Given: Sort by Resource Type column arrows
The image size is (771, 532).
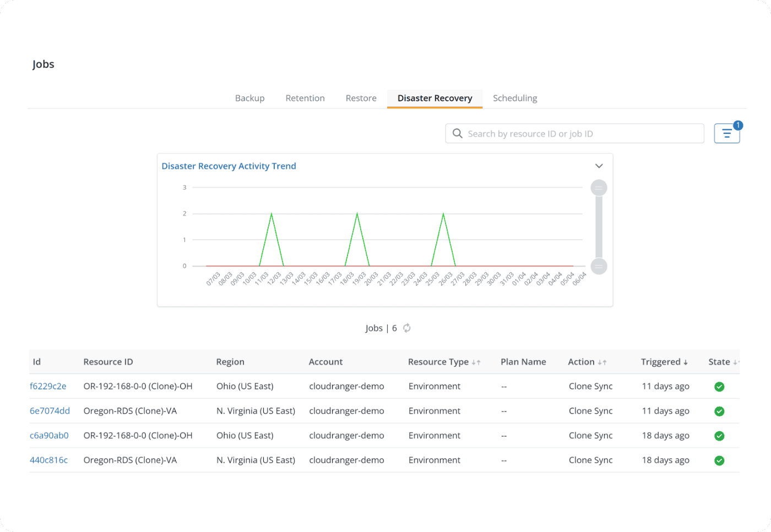Looking at the screenshot, I should coord(476,362).
